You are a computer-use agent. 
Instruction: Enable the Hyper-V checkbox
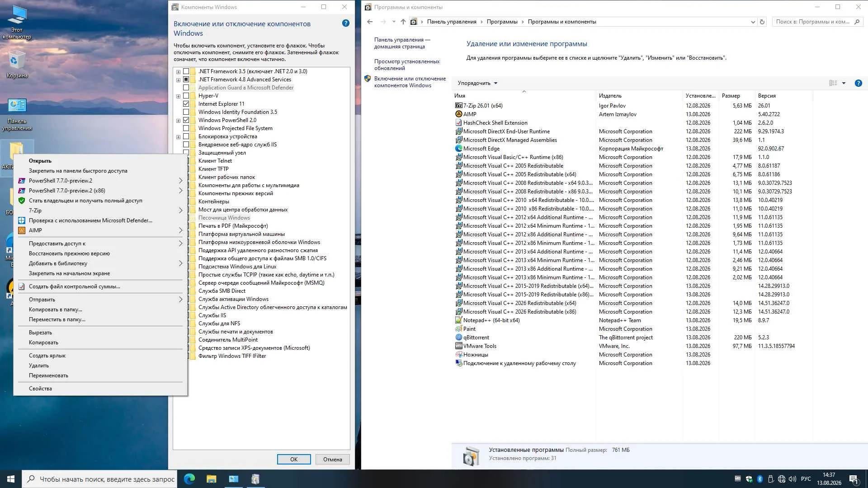click(x=186, y=96)
